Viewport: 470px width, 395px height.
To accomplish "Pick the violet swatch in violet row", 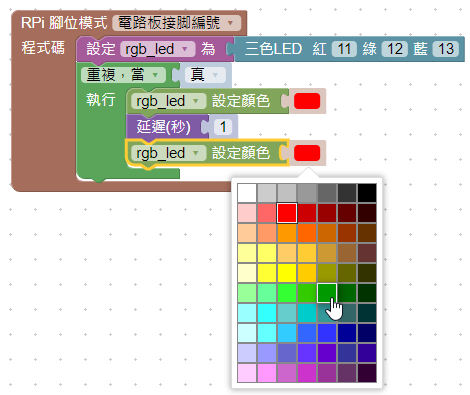I will (307, 353).
